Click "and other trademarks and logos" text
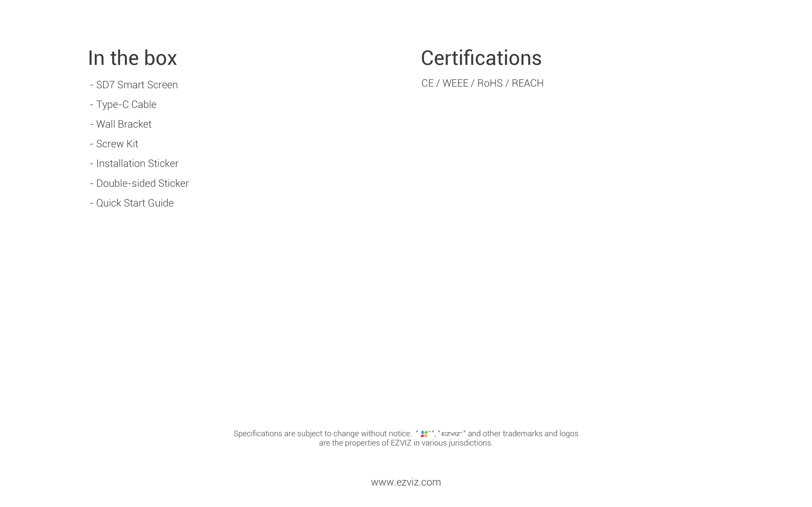 (523, 433)
